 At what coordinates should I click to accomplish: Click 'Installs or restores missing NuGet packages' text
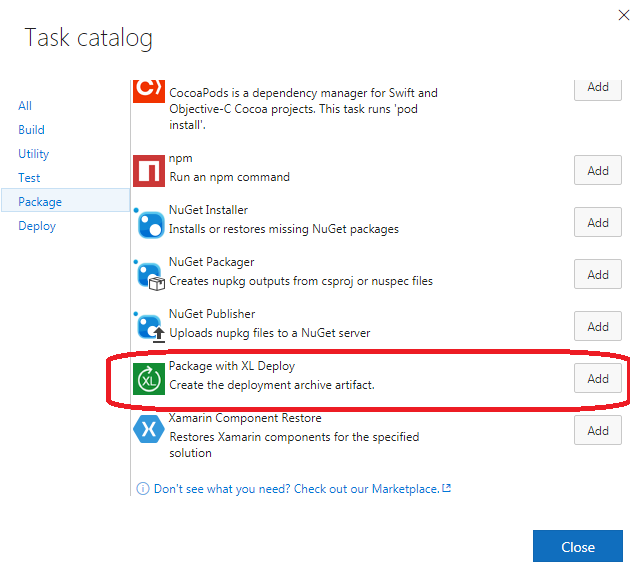[284, 229]
